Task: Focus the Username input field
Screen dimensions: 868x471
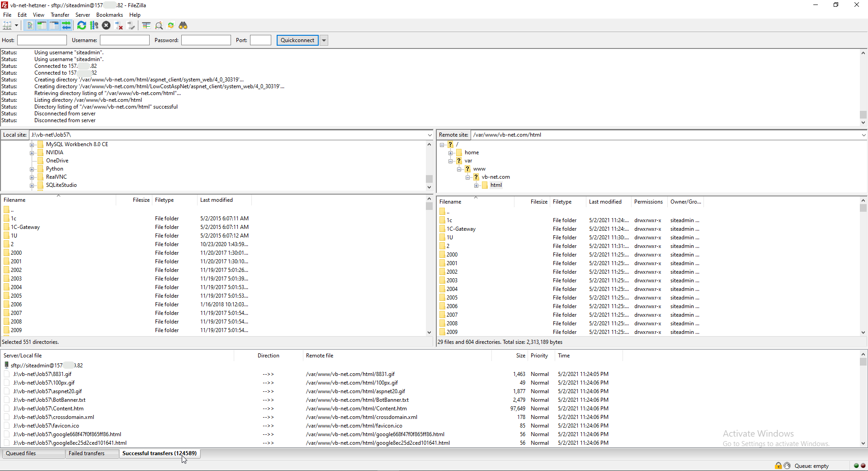Action: (125, 40)
